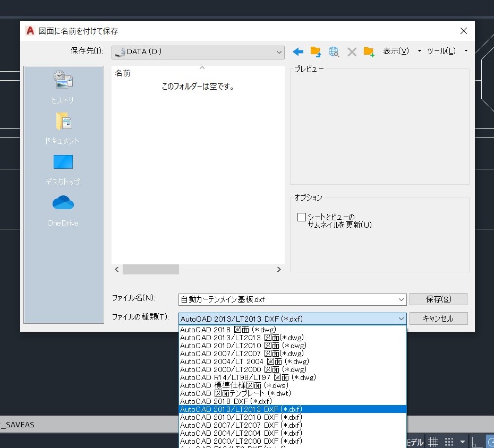Open the snap settings dropdown arrow
Screen dimensions: 494x448
[x=462, y=442]
